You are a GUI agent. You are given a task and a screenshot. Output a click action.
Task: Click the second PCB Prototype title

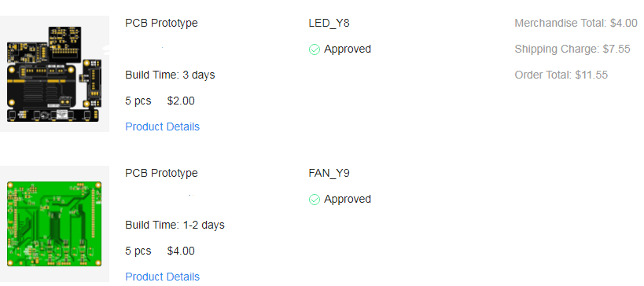click(x=161, y=173)
